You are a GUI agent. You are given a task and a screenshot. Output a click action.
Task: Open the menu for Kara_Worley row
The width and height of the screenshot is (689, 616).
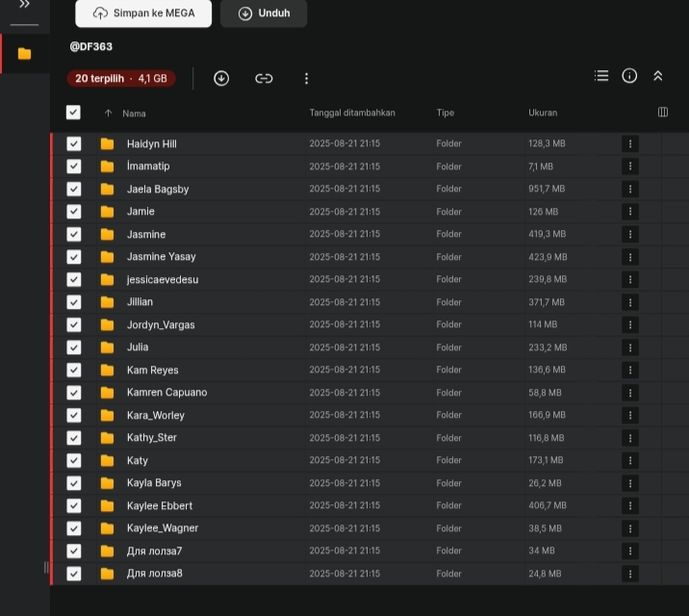[630, 415]
